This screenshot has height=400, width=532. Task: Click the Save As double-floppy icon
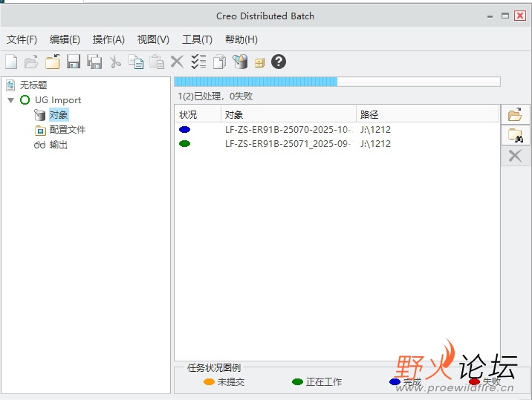click(x=94, y=62)
